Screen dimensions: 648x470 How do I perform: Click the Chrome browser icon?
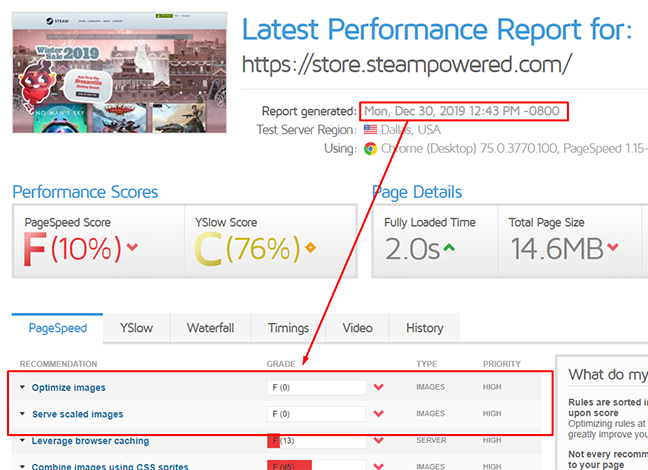(370, 148)
